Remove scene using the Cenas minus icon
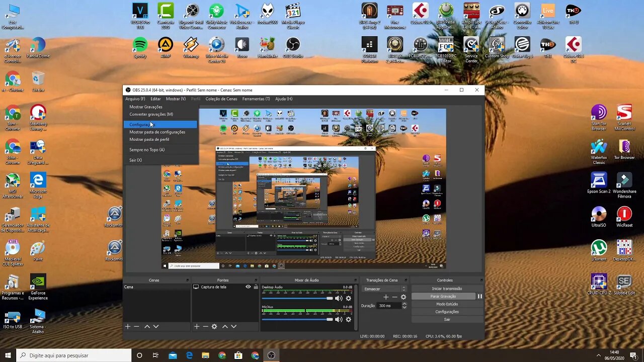This screenshot has width=644, height=362. click(136, 326)
